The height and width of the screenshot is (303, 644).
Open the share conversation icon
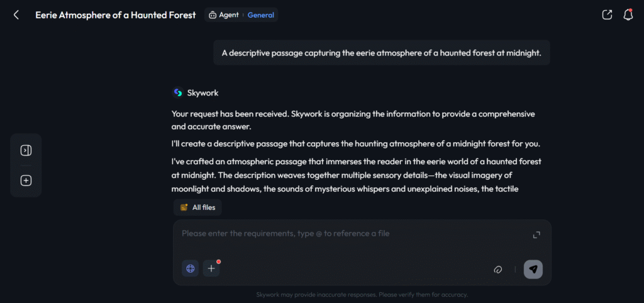pos(607,15)
